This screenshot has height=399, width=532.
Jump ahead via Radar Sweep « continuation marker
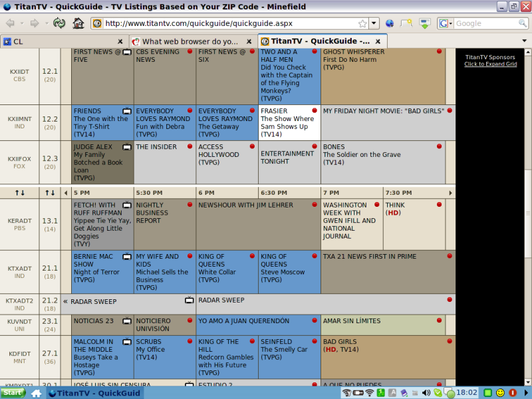[x=65, y=302]
